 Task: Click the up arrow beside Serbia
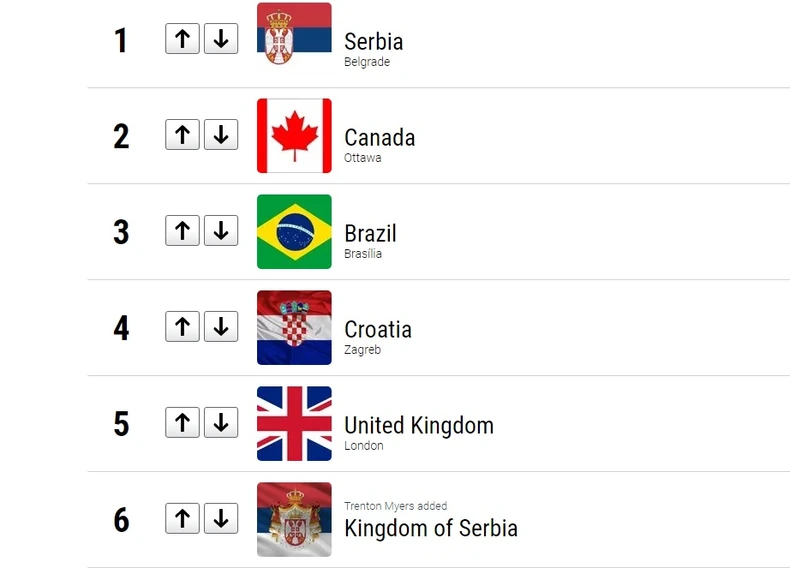pos(182,39)
